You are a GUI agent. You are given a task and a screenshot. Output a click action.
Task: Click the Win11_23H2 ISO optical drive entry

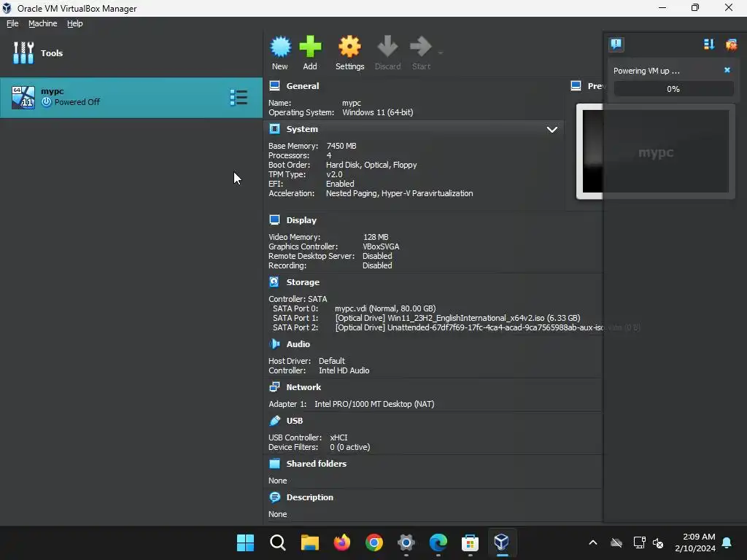pyautogui.click(x=458, y=318)
